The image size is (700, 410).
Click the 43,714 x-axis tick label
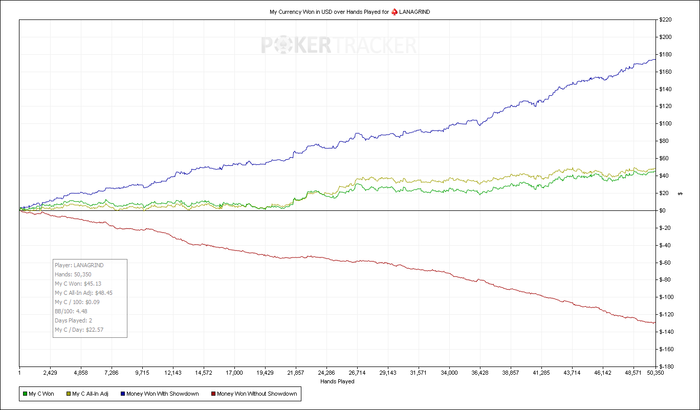[x=572, y=372]
